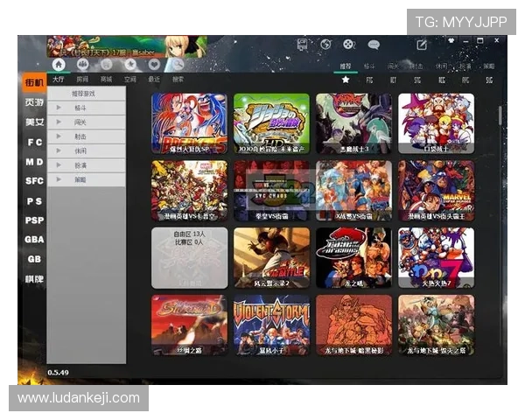Click the magnifier search icon

tap(178, 64)
